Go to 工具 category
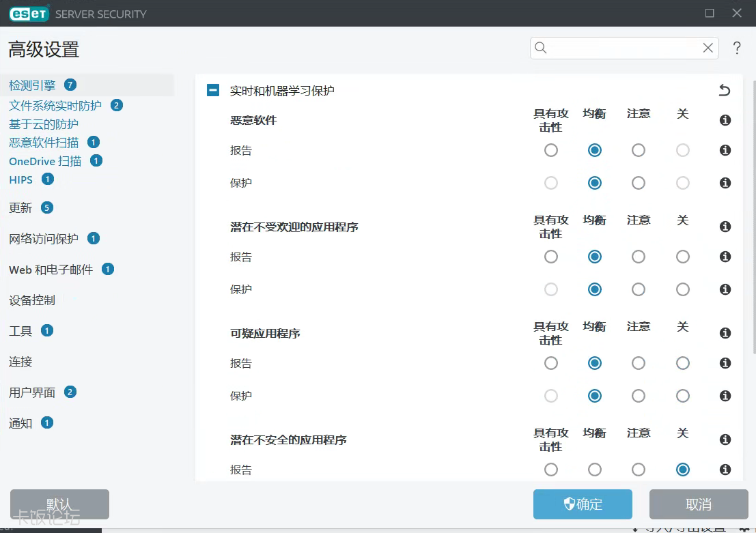Screen dimensions: 756x533 point(20,331)
